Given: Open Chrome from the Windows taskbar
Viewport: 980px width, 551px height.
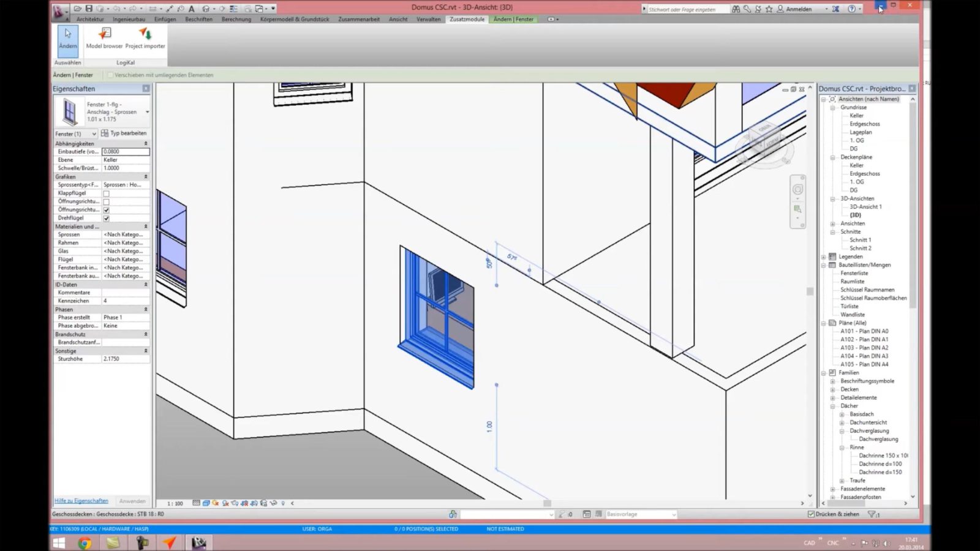Looking at the screenshot, I should click(x=85, y=542).
